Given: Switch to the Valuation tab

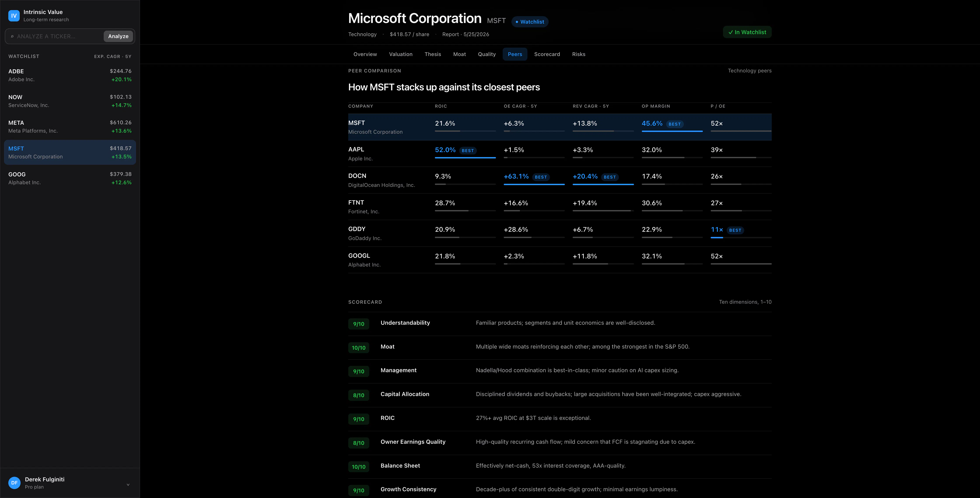Looking at the screenshot, I should tap(401, 54).
